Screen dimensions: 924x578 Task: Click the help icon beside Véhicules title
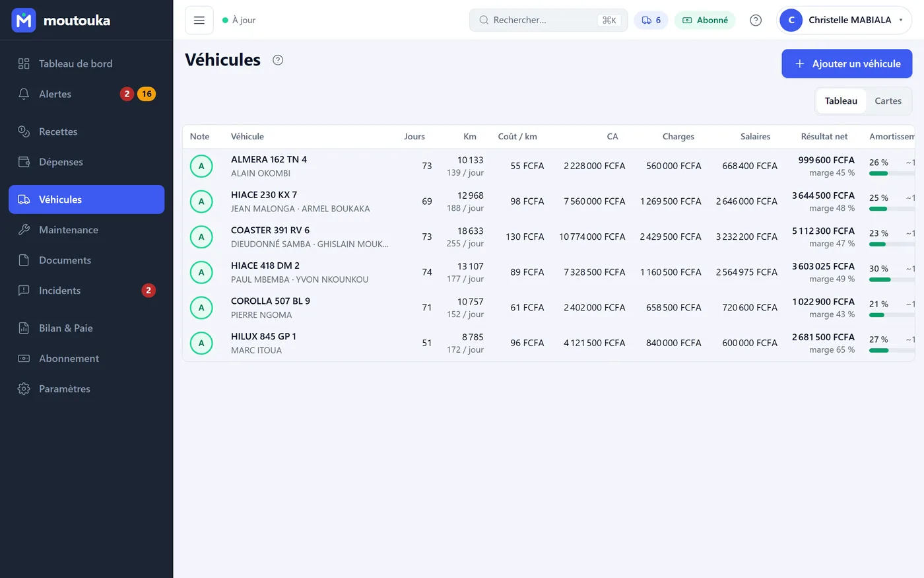pos(278,60)
